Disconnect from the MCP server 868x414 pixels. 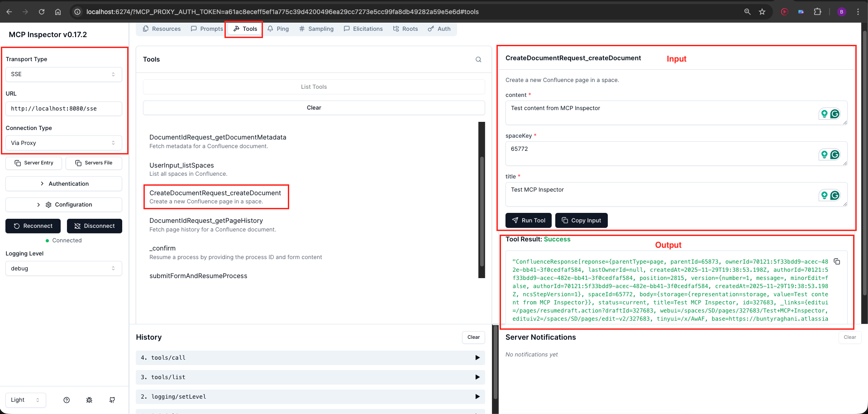[x=94, y=226]
